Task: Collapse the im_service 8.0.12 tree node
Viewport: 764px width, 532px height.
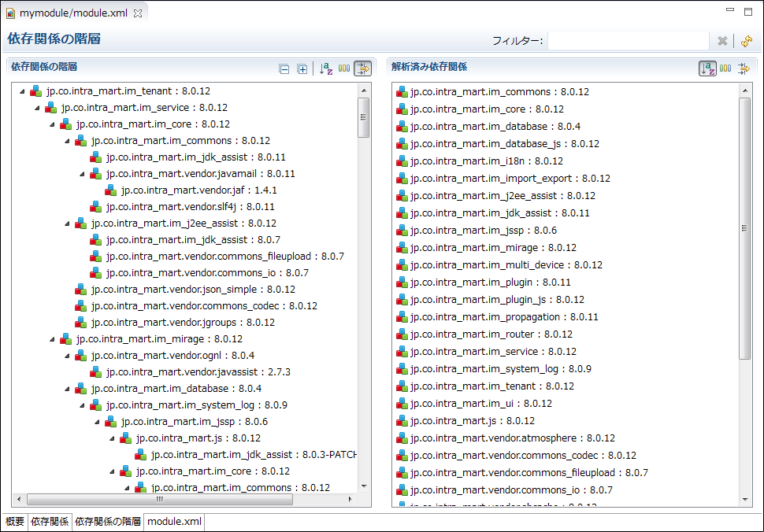Action: (x=37, y=108)
